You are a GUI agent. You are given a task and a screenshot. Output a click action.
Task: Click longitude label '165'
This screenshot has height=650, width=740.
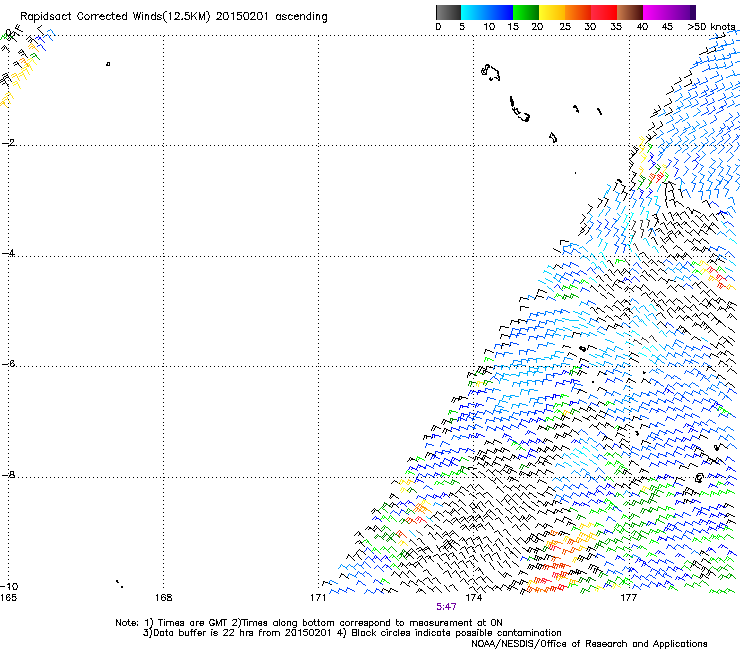pos(8,598)
